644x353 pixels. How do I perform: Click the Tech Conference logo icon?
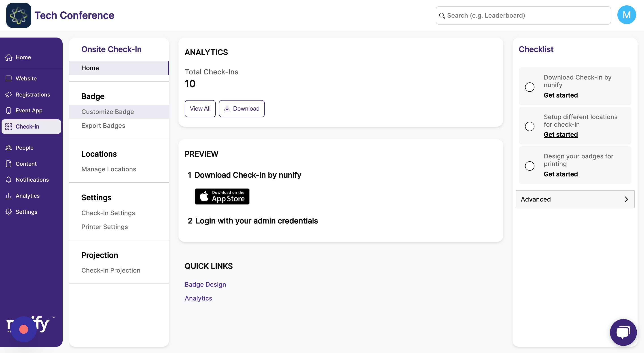point(19,15)
